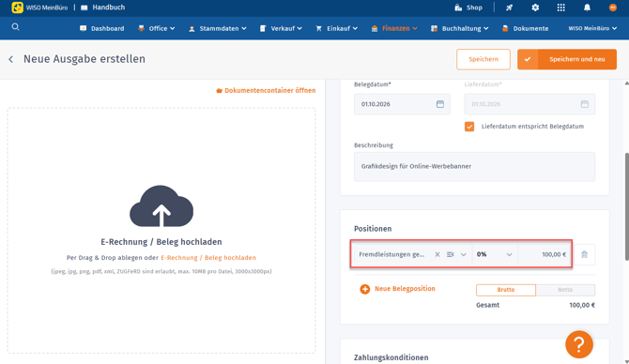Click the Speichern button
629x364 pixels.
click(483, 59)
